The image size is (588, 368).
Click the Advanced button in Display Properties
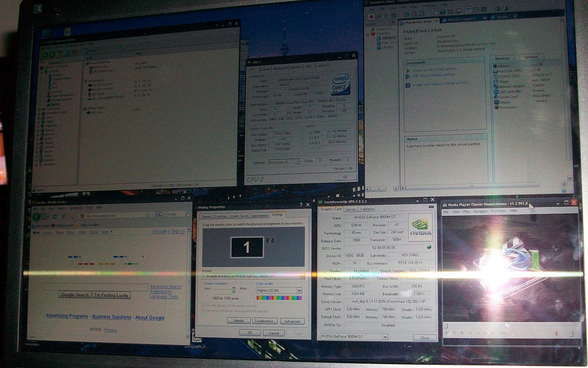(x=292, y=321)
